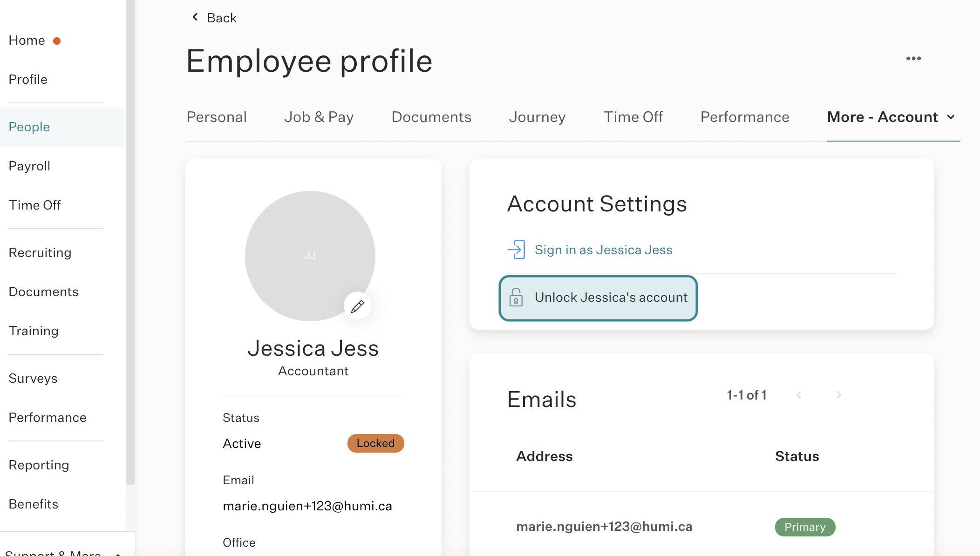Screen dimensions: 980x556
Task: Click the Primary email status badge
Action: (805, 527)
